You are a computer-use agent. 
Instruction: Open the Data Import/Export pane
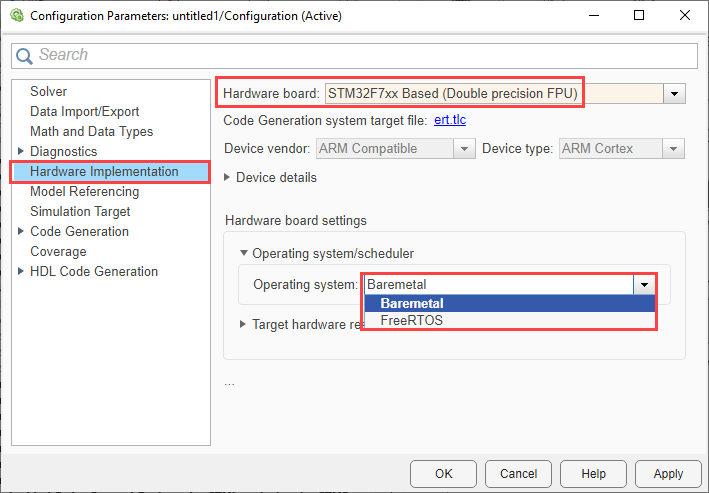85,111
